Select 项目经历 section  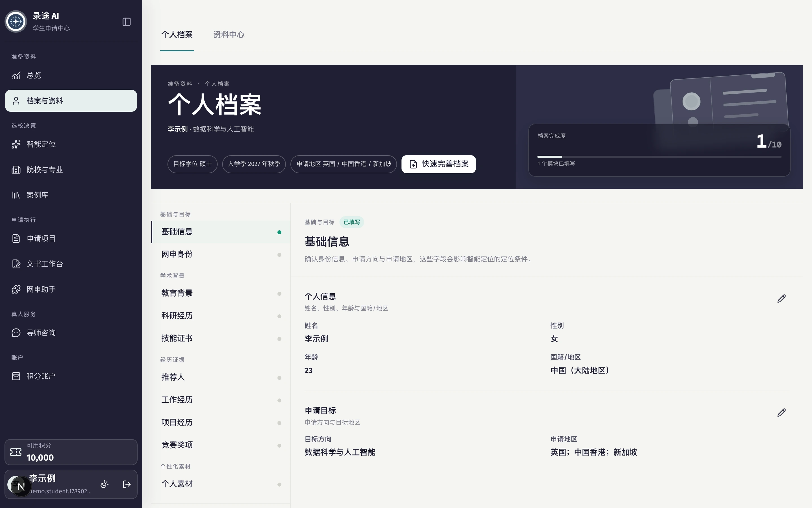221,422
